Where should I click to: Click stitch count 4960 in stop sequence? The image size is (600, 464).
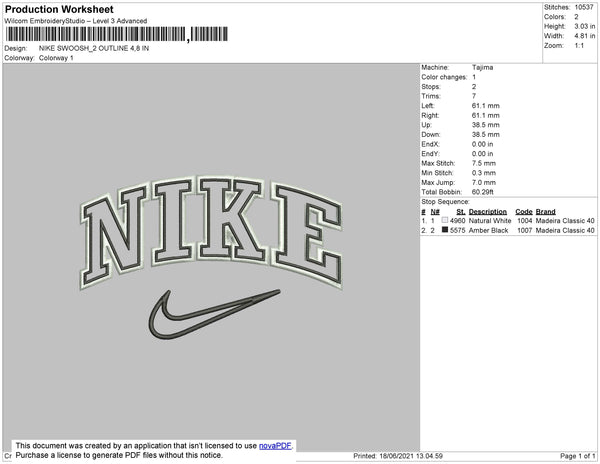pyautogui.click(x=458, y=221)
